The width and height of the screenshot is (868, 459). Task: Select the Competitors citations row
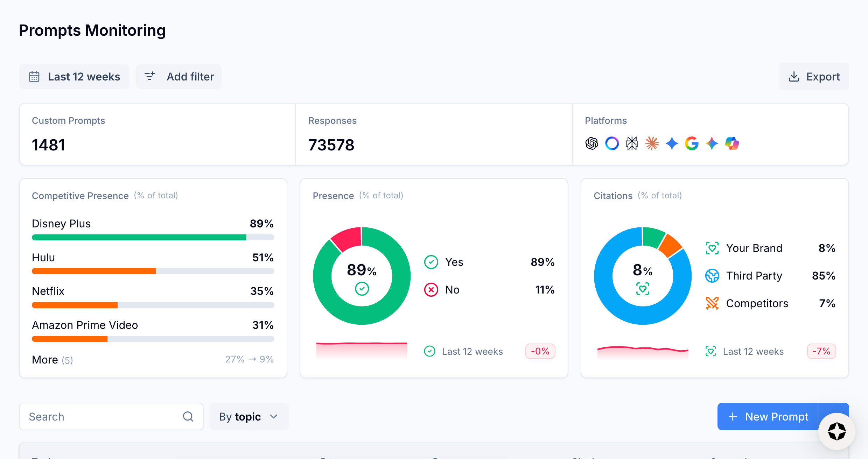point(757,303)
